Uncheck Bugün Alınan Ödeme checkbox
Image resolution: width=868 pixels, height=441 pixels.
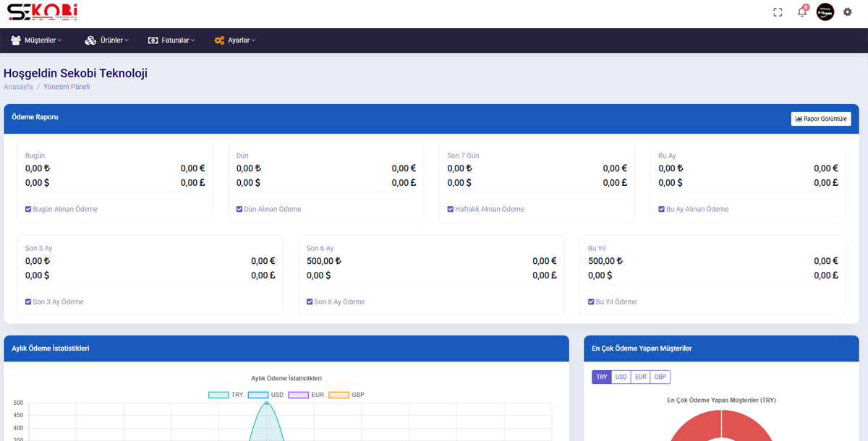(x=28, y=209)
